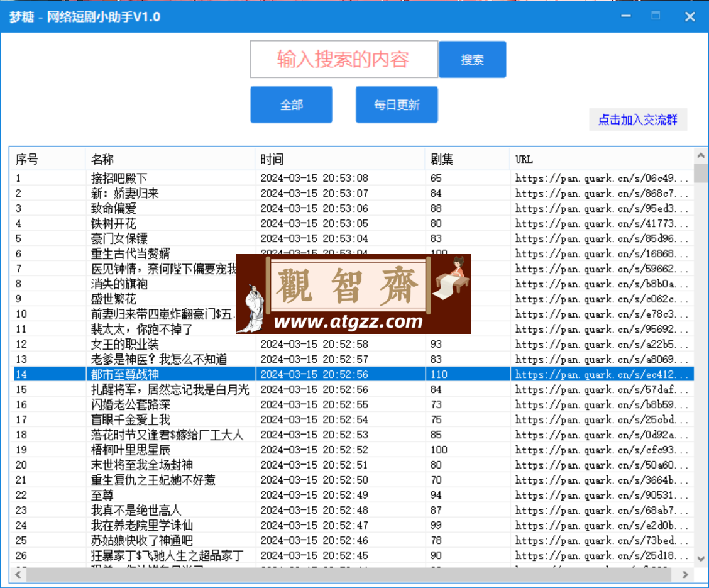Viewport: 709px width, 588px height.
Task: Click URL ending ec412 in row 14
Action: coord(602,374)
